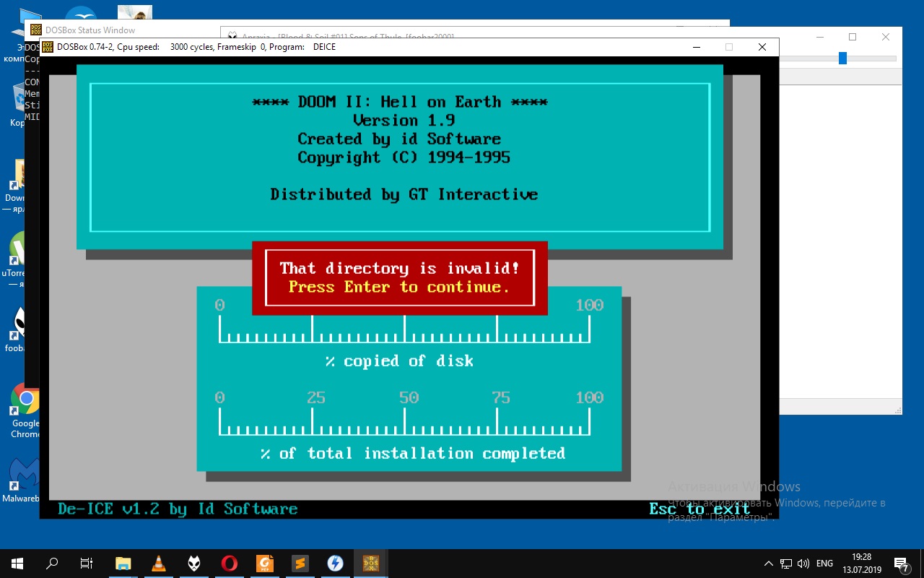Image resolution: width=924 pixels, height=578 pixels.
Task: Open the blue lightning-bolt taskbar icon
Action: (x=335, y=564)
